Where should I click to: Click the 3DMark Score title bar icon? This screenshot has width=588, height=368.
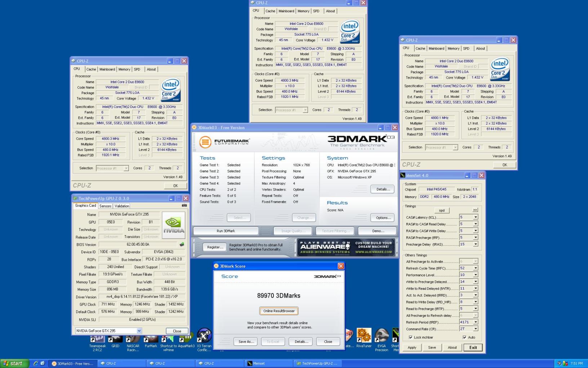click(217, 266)
